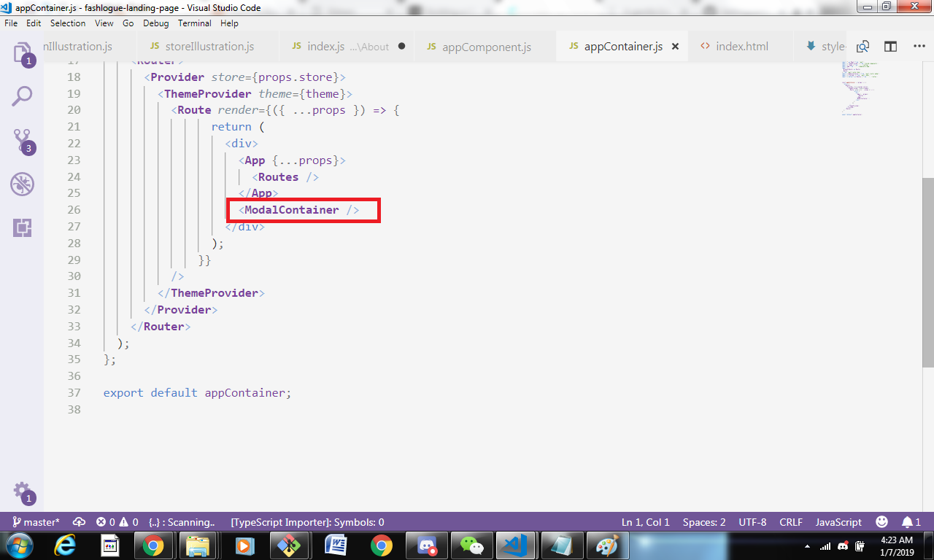Switch to the index.js About tab
The width and height of the screenshot is (934, 560).
click(x=347, y=47)
